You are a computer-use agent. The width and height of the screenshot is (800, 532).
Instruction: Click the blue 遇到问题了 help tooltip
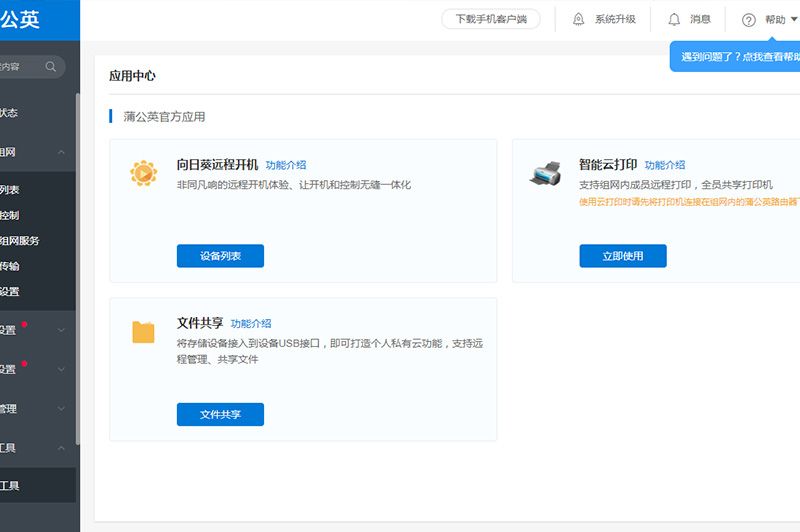pos(738,57)
